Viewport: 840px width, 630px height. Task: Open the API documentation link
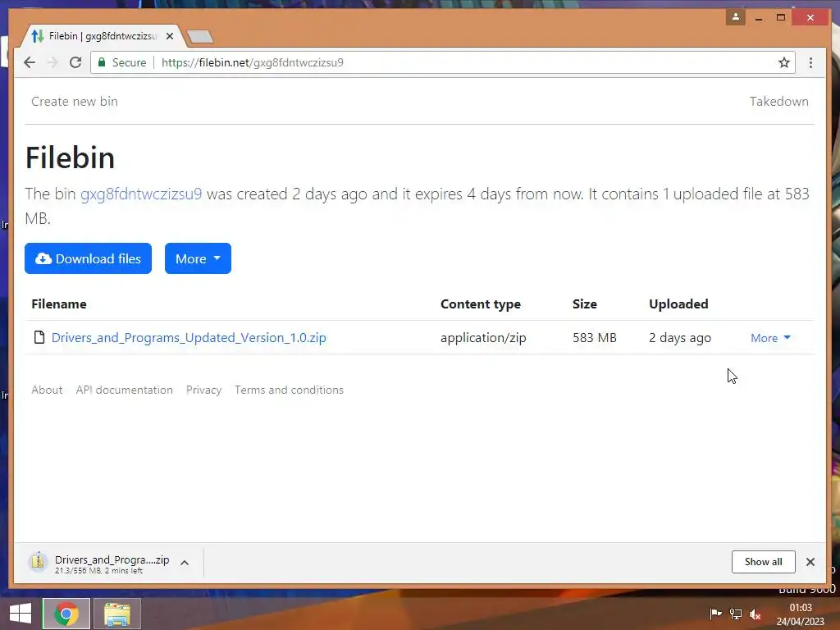(x=125, y=390)
